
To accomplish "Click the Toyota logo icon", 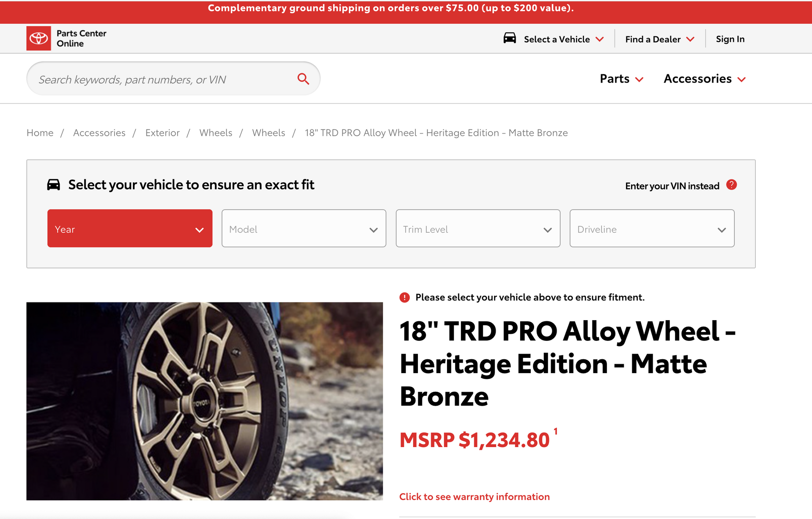I will tap(38, 38).
